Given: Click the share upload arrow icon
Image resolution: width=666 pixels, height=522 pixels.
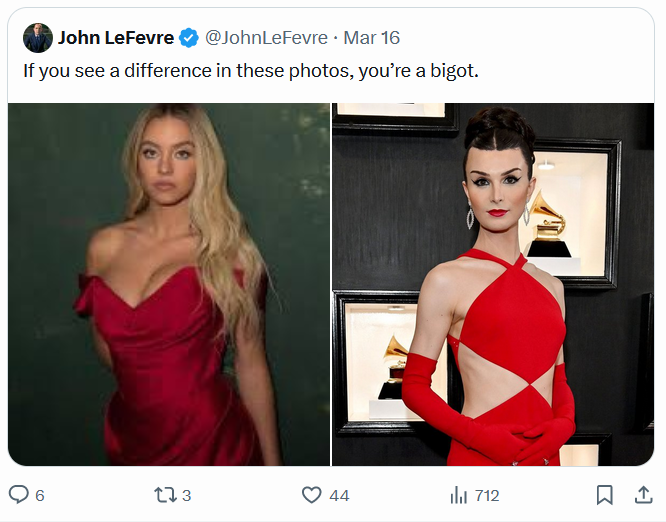Looking at the screenshot, I should (x=643, y=495).
